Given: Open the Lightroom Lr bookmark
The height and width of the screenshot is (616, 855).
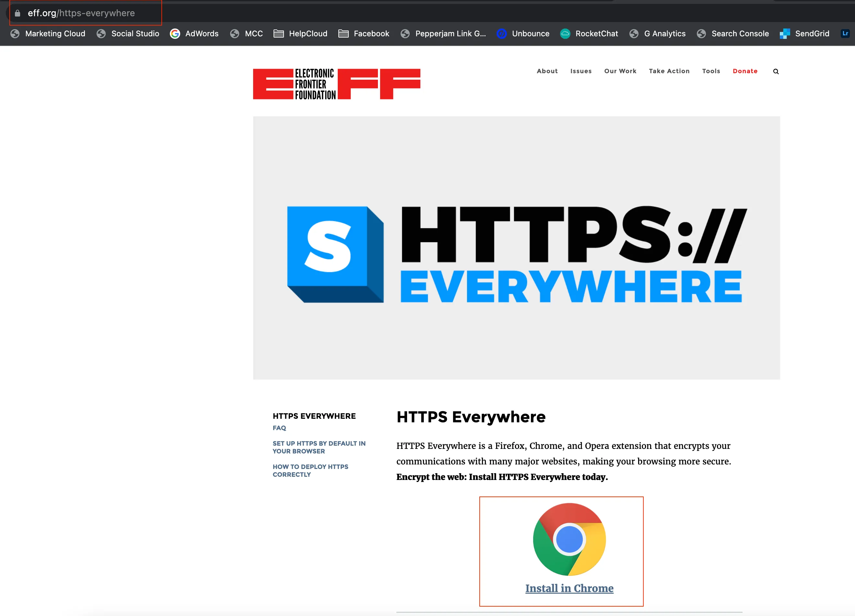Looking at the screenshot, I should [x=845, y=34].
